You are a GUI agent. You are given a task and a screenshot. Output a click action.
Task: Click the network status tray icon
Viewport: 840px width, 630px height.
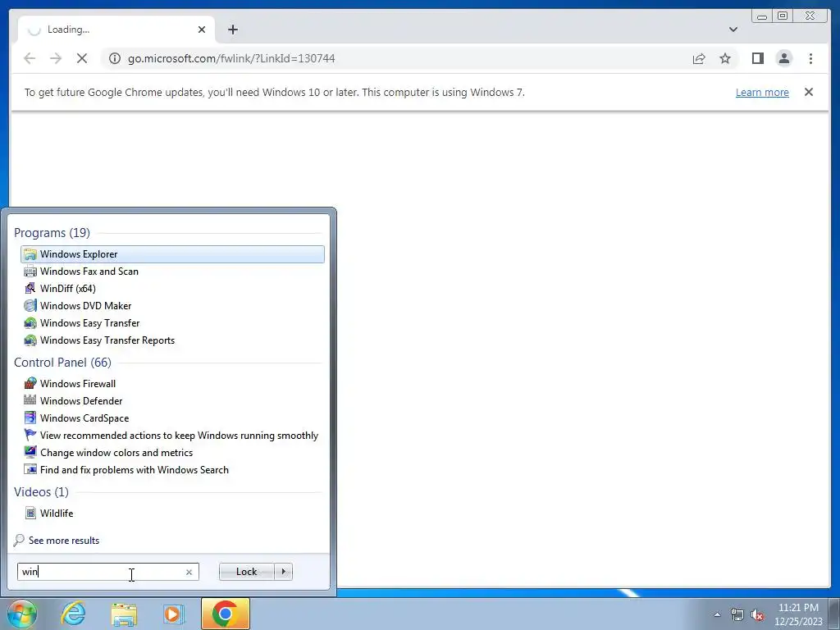737,614
